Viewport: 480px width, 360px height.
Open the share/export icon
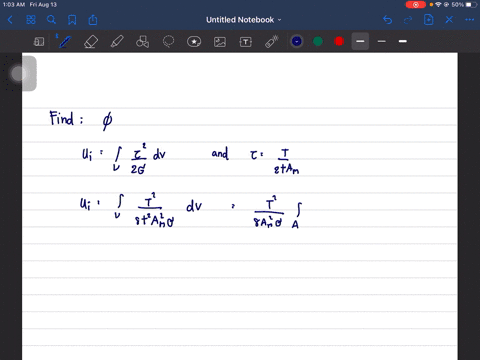click(93, 20)
